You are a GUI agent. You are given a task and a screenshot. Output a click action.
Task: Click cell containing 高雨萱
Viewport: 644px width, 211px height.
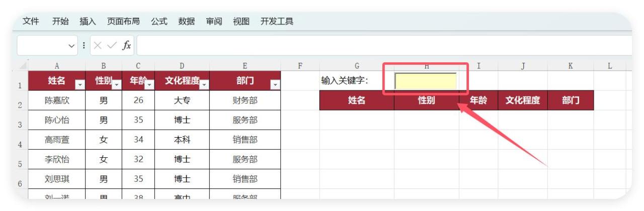coord(57,140)
